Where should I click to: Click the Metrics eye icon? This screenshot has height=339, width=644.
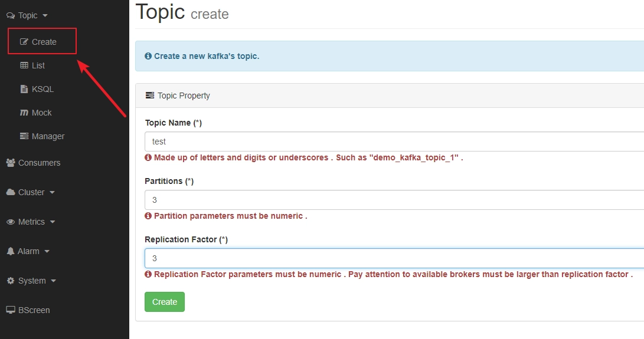pyautogui.click(x=11, y=222)
